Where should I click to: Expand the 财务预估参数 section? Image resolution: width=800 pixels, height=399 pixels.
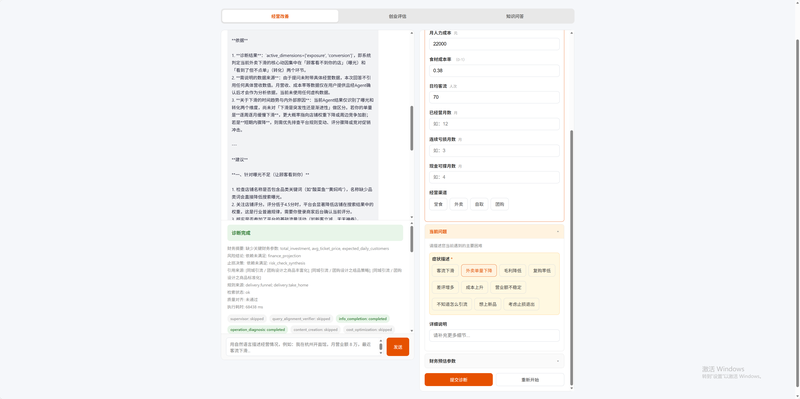pyautogui.click(x=494, y=361)
